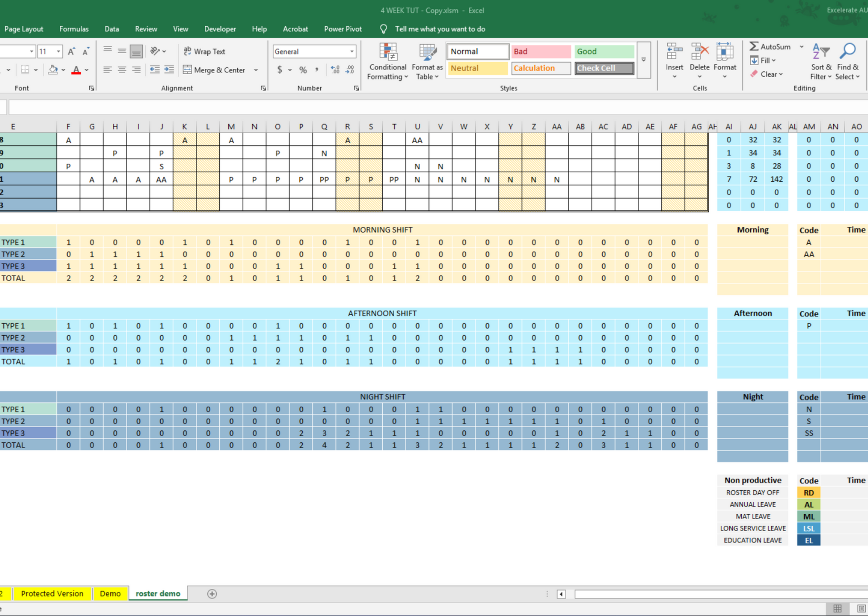Click the Increase Font Size icon
868x616 pixels.
pyautogui.click(x=71, y=51)
